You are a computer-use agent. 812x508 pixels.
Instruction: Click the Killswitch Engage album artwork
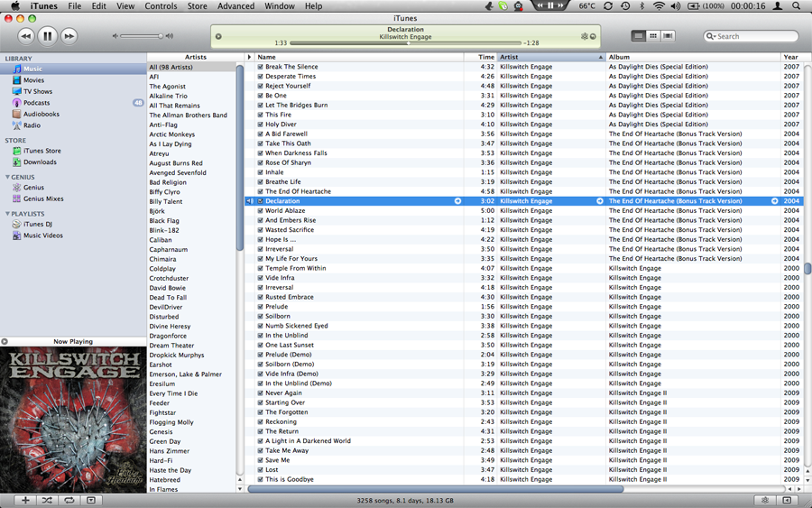[73, 420]
